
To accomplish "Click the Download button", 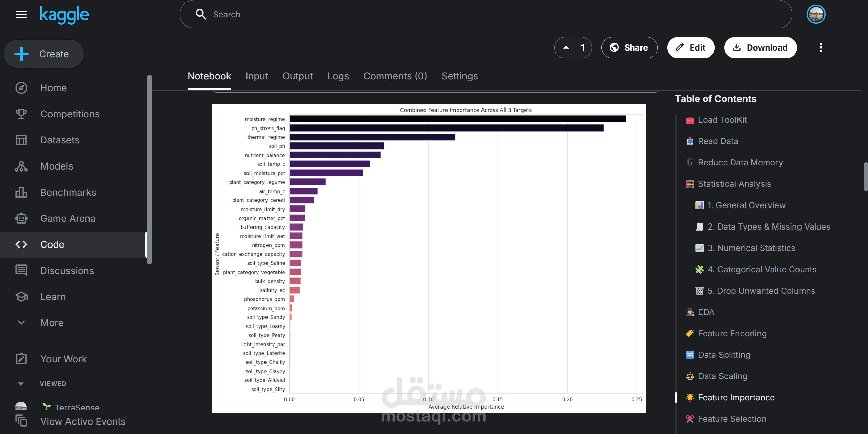I will pos(760,47).
